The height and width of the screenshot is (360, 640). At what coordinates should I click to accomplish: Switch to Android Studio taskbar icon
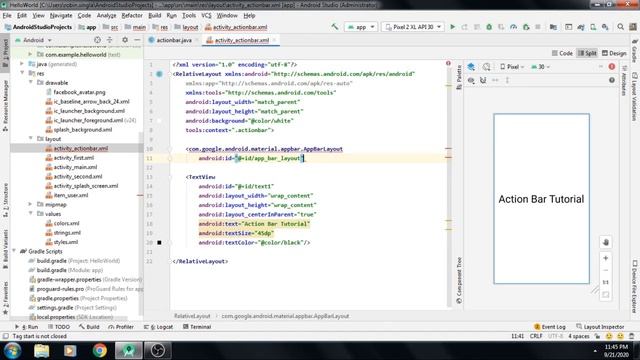coord(129,350)
